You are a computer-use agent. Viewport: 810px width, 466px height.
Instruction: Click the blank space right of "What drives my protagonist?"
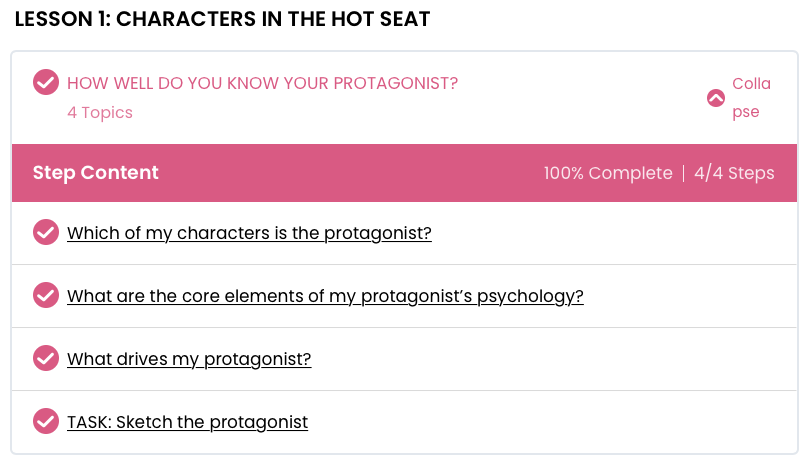click(x=553, y=359)
